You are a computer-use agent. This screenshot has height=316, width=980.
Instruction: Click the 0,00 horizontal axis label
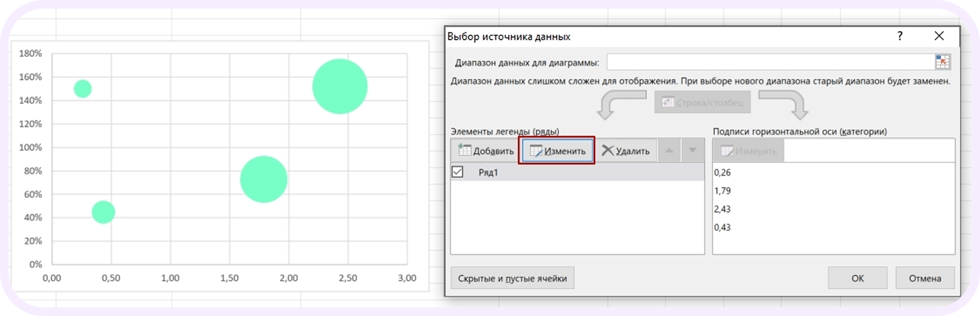pos(52,278)
